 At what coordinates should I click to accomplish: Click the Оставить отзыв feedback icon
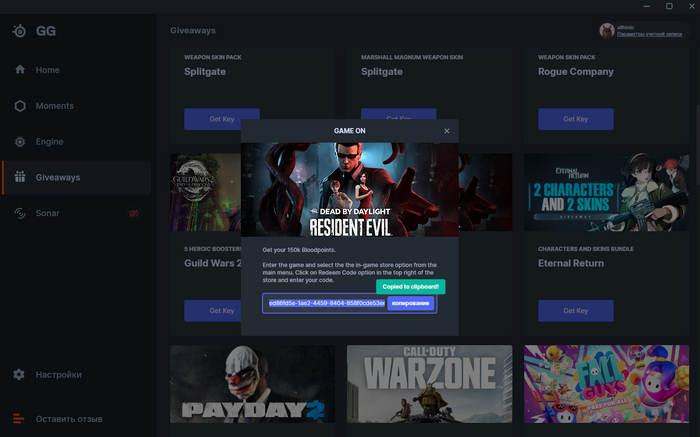point(19,419)
